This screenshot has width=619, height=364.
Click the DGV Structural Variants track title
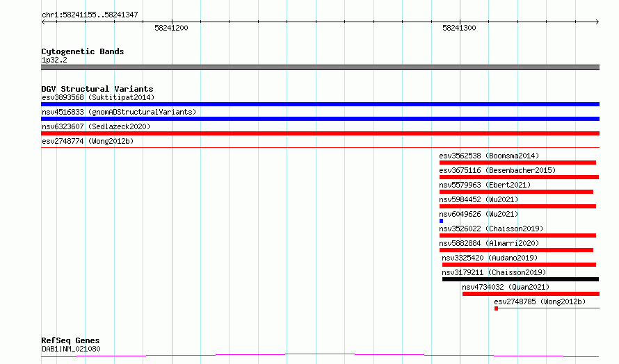pos(97,89)
